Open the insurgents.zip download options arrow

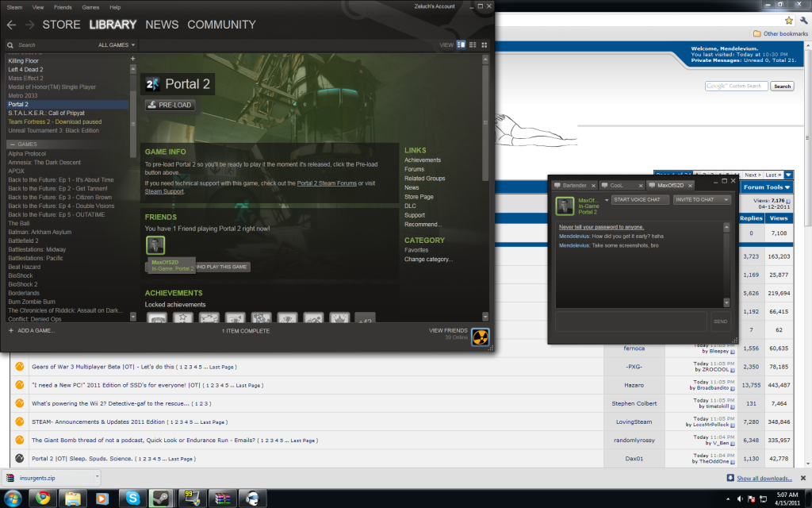pyautogui.click(x=97, y=476)
